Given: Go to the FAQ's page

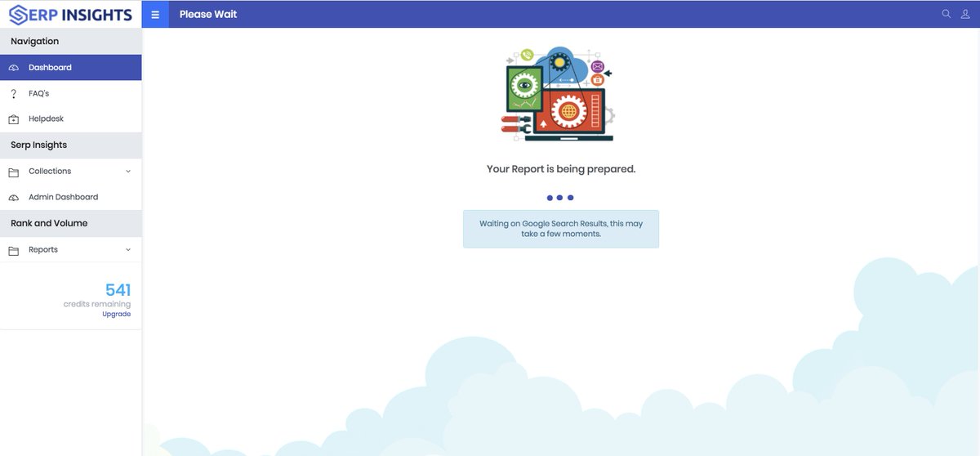Looking at the screenshot, I should pyautogui.click(x=71, y=93).
